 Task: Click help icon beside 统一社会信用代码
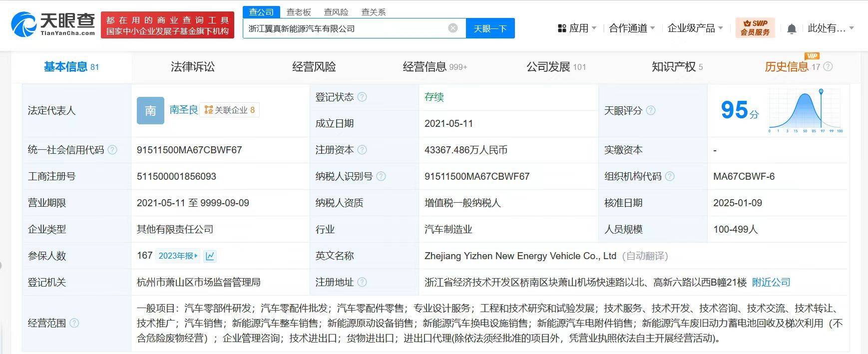point(112,150)
